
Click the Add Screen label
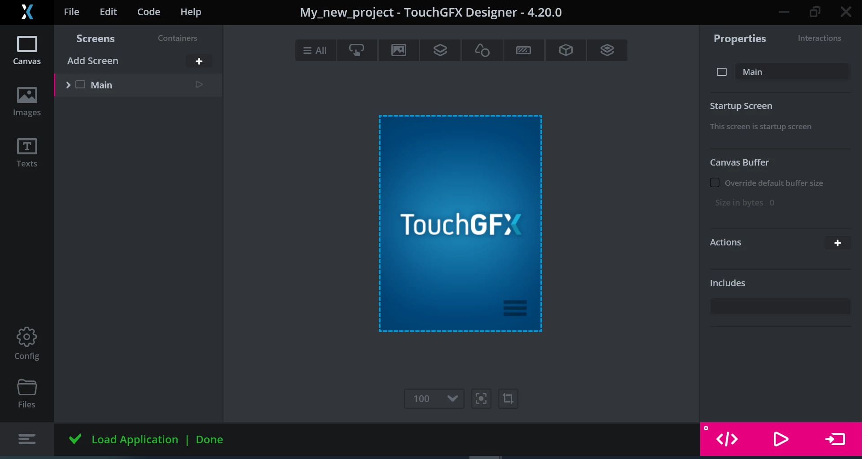pyautogui.click(x=93, y=61)
